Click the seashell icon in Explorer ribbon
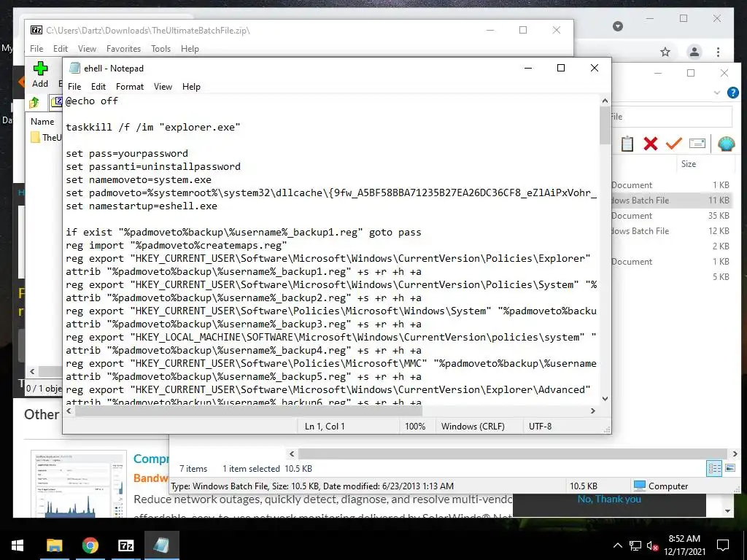 point(726,144)
